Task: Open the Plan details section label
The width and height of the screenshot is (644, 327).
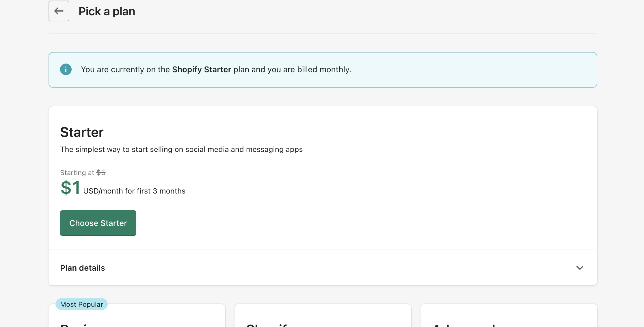Action: (x=83, y=268)
